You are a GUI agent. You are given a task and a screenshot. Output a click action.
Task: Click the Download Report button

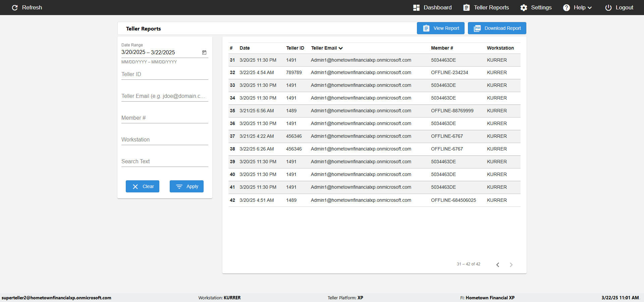click(x=497, y=28)
